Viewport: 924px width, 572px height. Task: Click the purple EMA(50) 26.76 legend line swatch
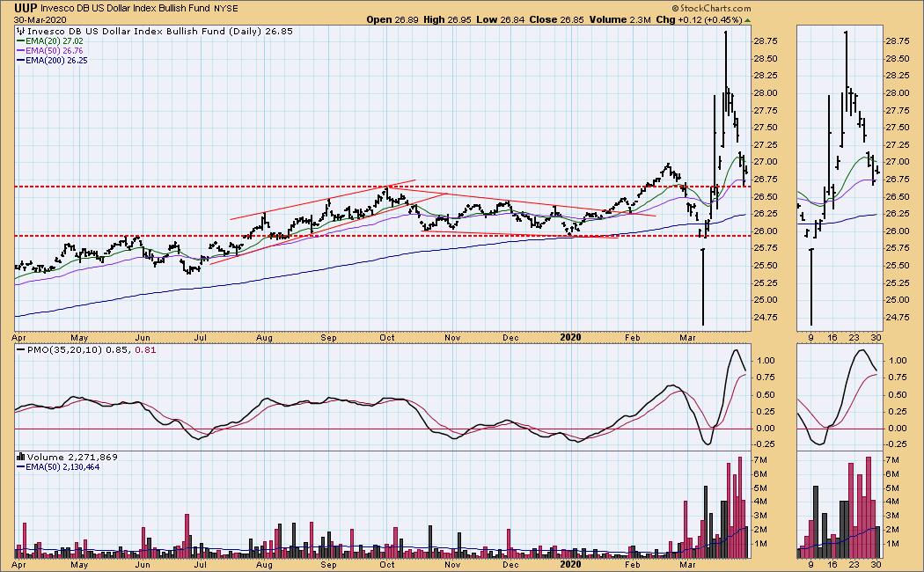click(x=20, y=51)
